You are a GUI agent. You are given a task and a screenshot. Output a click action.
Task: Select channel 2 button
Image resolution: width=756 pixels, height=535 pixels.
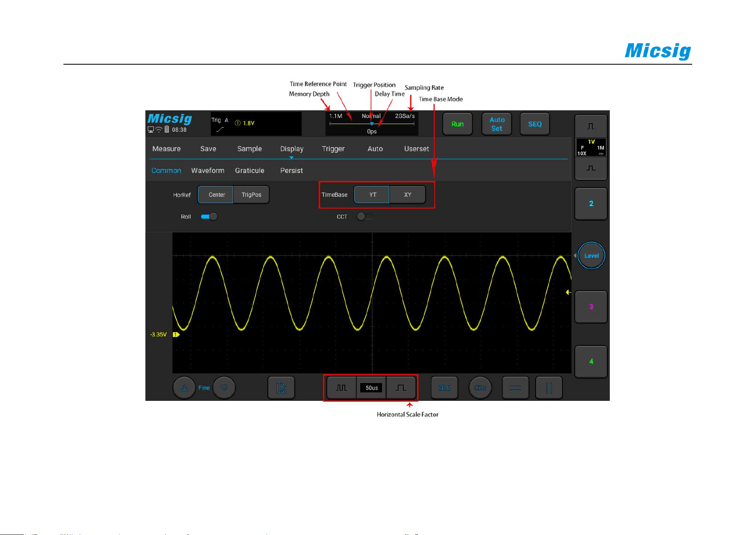591,204
